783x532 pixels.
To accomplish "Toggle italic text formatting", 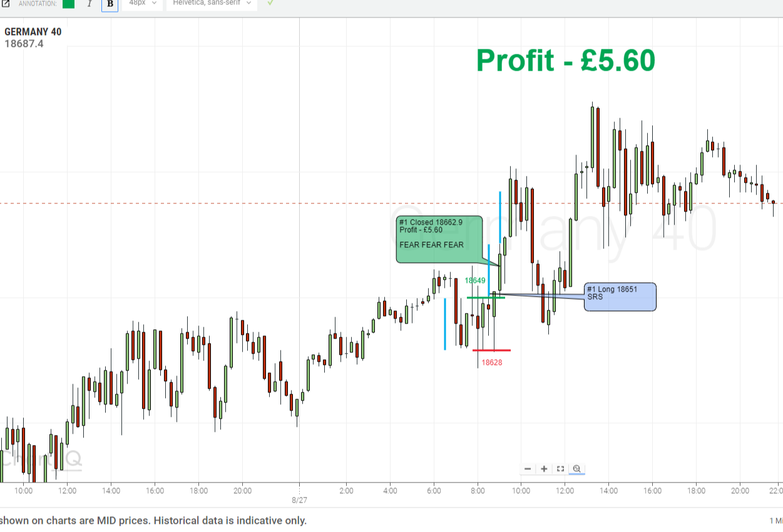I will [x=90, y=4].
